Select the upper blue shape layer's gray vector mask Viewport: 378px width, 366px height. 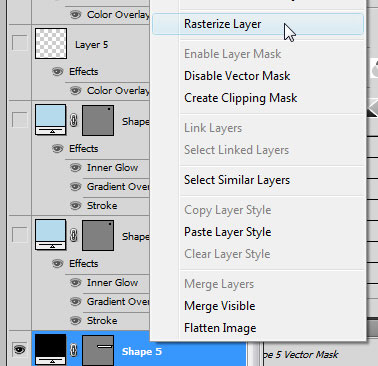pos(98,120)
